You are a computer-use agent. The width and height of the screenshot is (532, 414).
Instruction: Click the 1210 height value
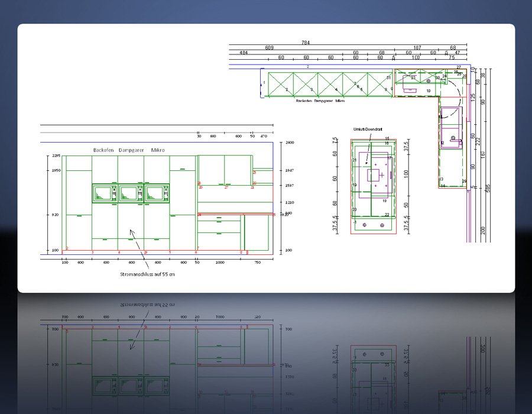290,203
